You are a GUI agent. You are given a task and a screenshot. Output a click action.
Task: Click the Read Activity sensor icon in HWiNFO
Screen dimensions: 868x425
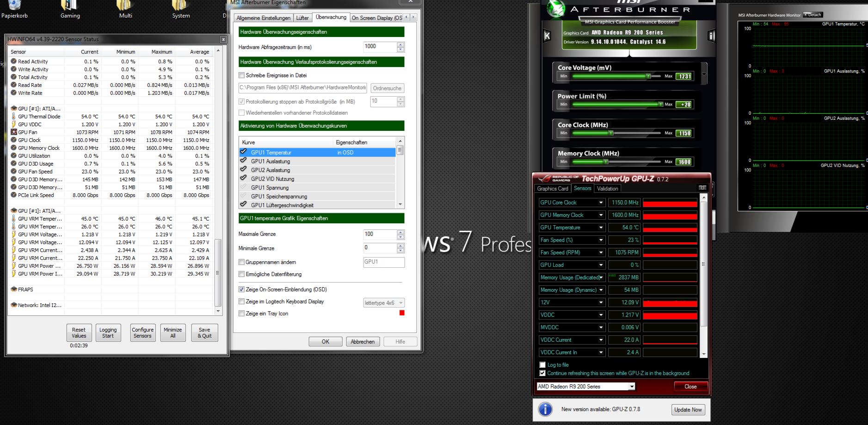tap(13, 62)
